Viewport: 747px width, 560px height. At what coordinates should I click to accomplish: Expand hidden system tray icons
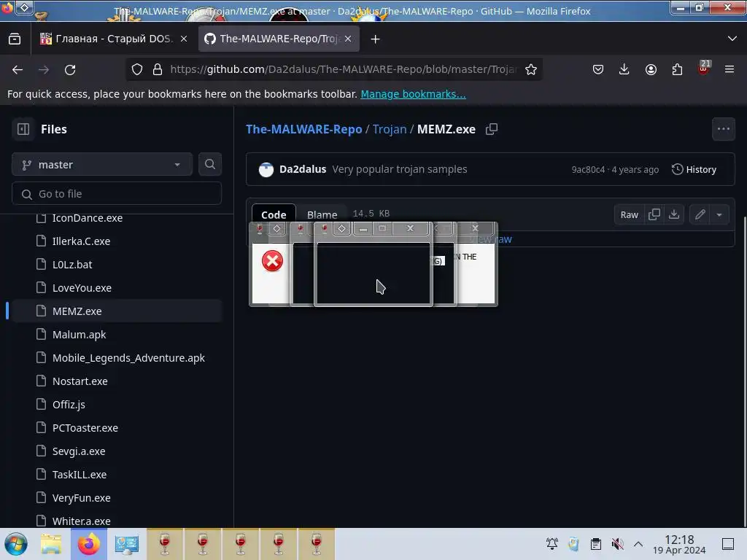tap(638, 544)
